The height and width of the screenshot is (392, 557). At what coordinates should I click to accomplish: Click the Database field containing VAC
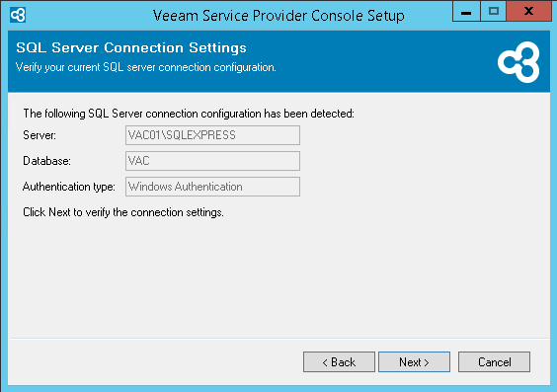point(212,161)
